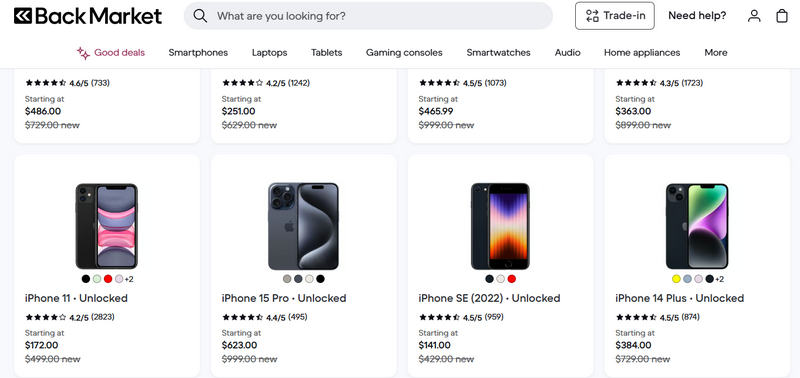800x378 pixels.
Task: Open the shopping bag cart icon
Action: coord(782,16)
